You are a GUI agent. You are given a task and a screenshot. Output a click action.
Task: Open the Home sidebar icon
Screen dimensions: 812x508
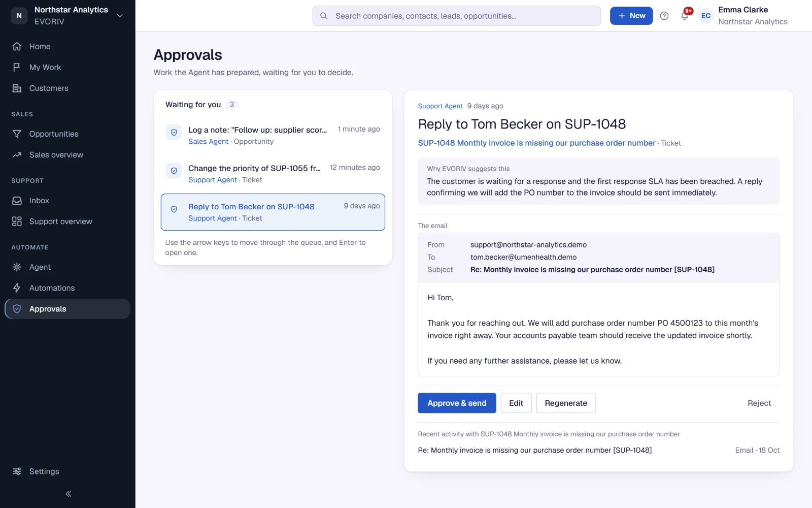17,46
